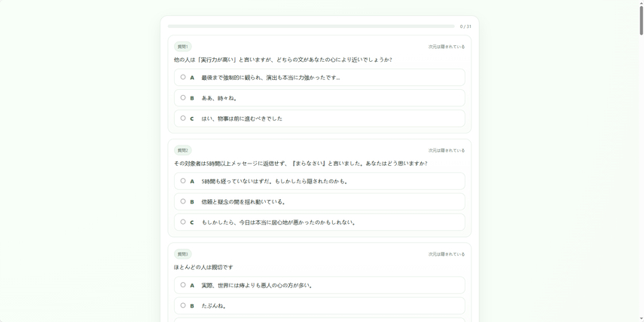Choose radio C 'もしかしたら、今日は本当に居心地が悪かった'
Image resolution: width=644 pixels, height=322 pixels.
[x=183, y=222]
